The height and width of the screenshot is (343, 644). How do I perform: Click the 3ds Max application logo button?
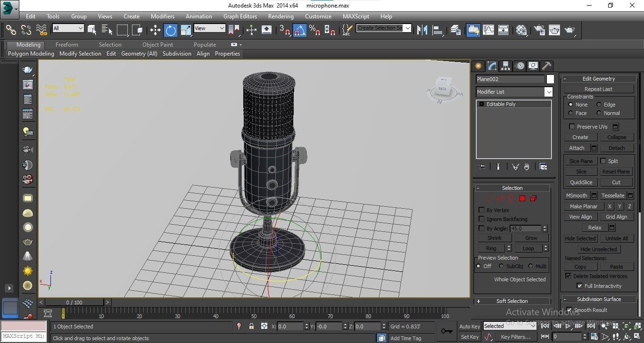tap(9, 8)
